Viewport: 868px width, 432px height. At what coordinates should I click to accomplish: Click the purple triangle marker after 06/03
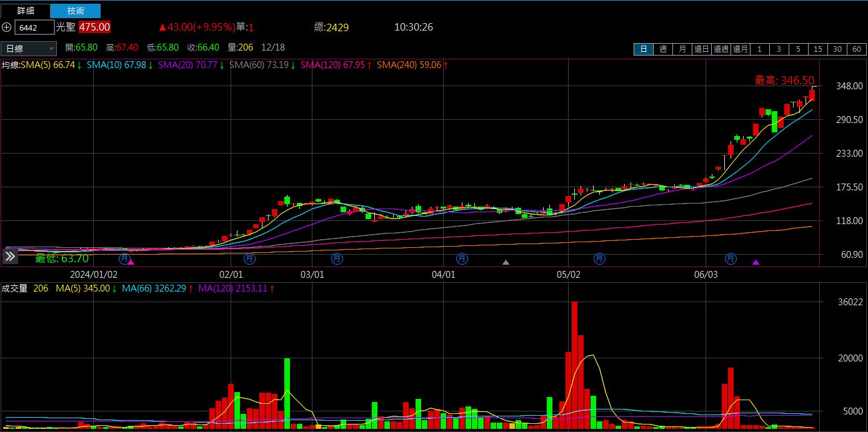click(756, 263)
